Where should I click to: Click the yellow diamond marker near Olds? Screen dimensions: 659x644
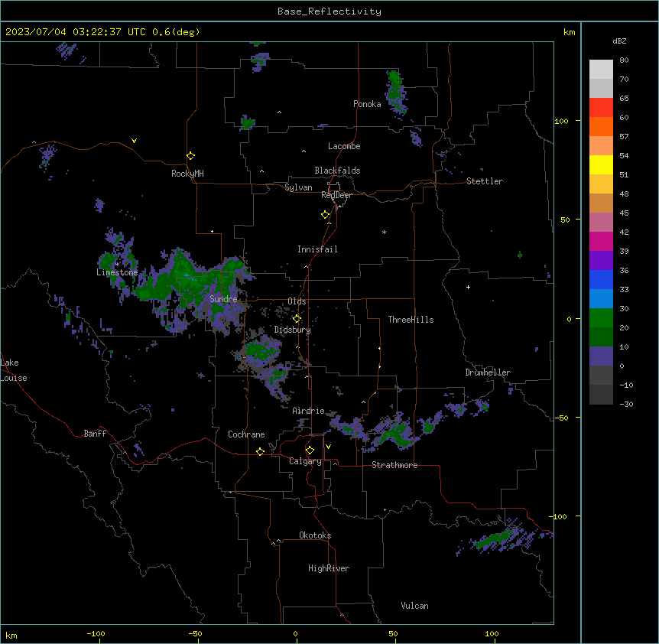(x=297, y=319)
